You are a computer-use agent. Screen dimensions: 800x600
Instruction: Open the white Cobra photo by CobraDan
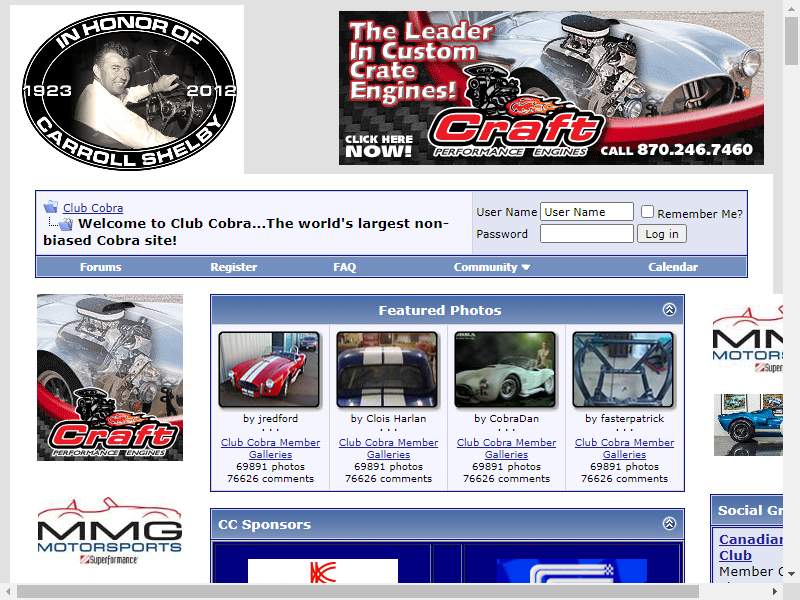pos(505,369)
